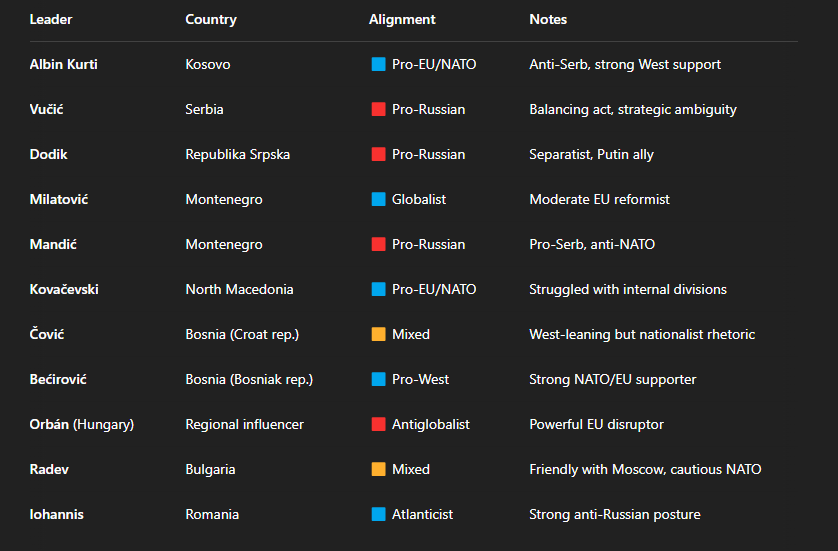Click the Kosovo country cell
The image size is (838, 551).
[208, 64]
